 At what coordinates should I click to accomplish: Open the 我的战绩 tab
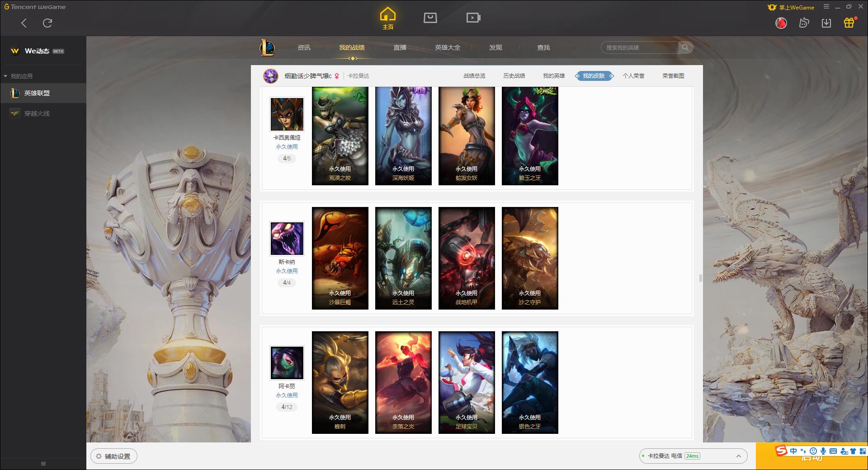pyautogui.click(x=352, y=47)
